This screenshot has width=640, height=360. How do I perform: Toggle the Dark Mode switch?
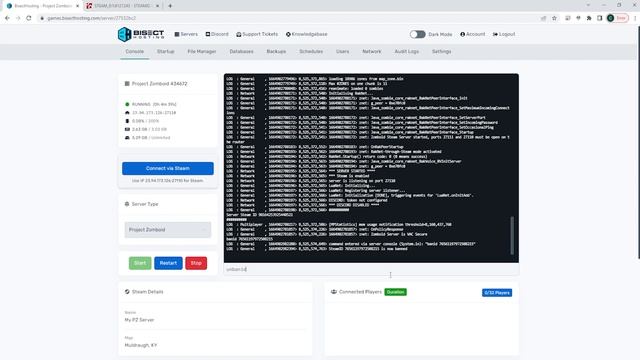pos(418,34)
